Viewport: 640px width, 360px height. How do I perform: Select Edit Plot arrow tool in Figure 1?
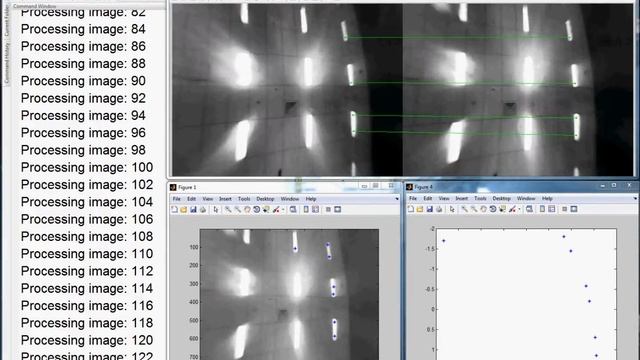(x=216, y=209)
